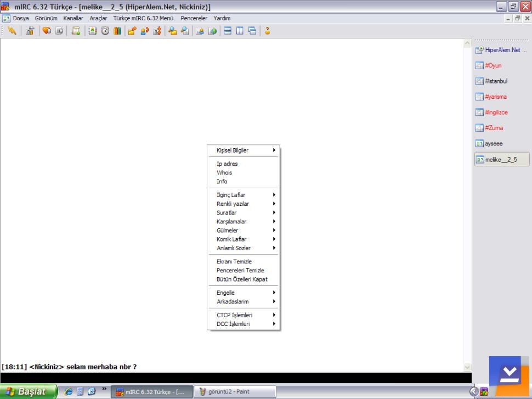Tile windows vertically toolbar icon
This screenshot has height=399, width=532.
240,31
